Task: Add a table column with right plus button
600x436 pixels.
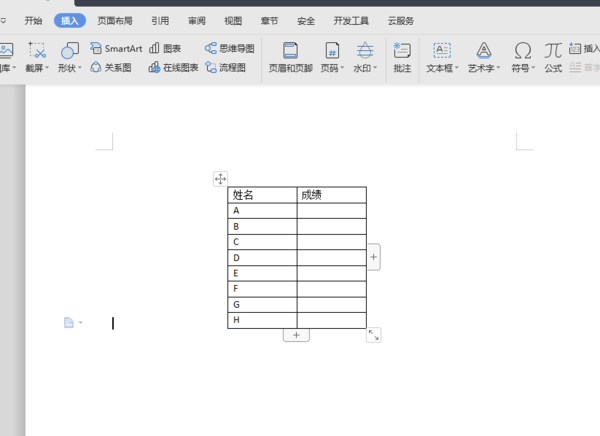Action: pyautogui.click(x=374, y=257)
